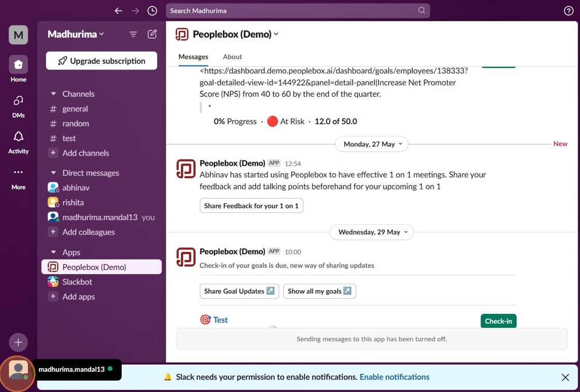Click the green Check-in button
The height and width of the screenshot is (392, 580).
(x=498, y=321)
